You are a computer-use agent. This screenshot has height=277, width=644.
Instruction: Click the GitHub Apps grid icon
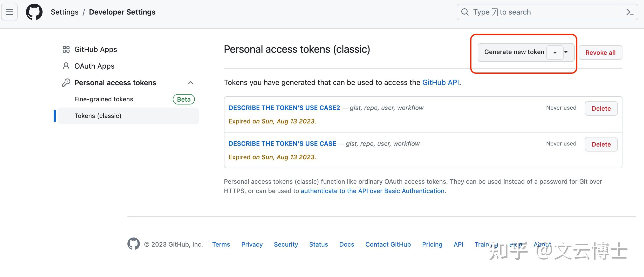click(66, 49)
